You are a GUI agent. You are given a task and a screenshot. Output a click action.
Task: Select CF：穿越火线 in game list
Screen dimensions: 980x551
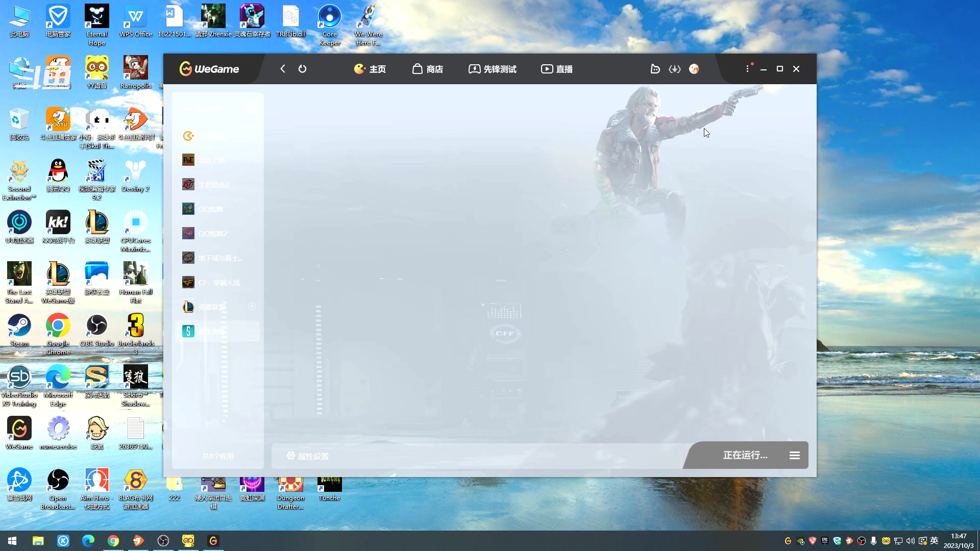click(217, 283)
